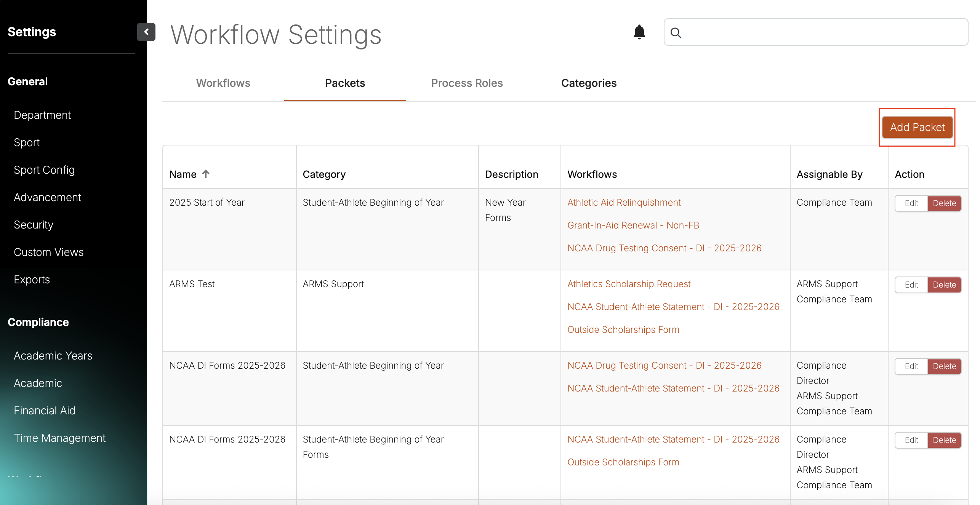
Task: Open Athletics Scholarship Request workflow link
Action: click(629, 284)
